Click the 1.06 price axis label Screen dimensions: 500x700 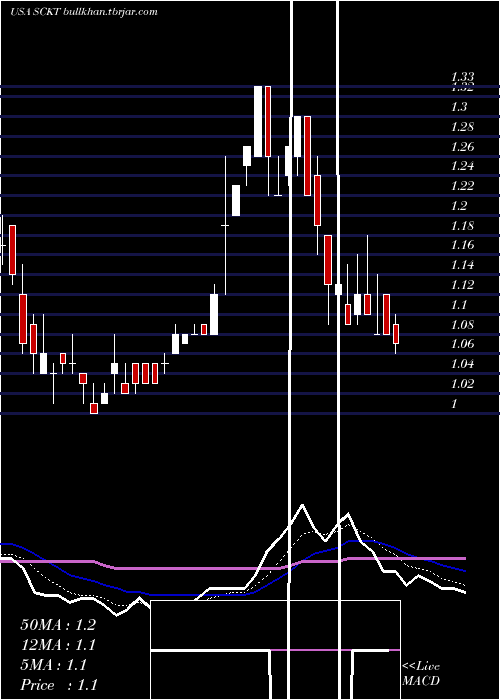pos(462,344)
